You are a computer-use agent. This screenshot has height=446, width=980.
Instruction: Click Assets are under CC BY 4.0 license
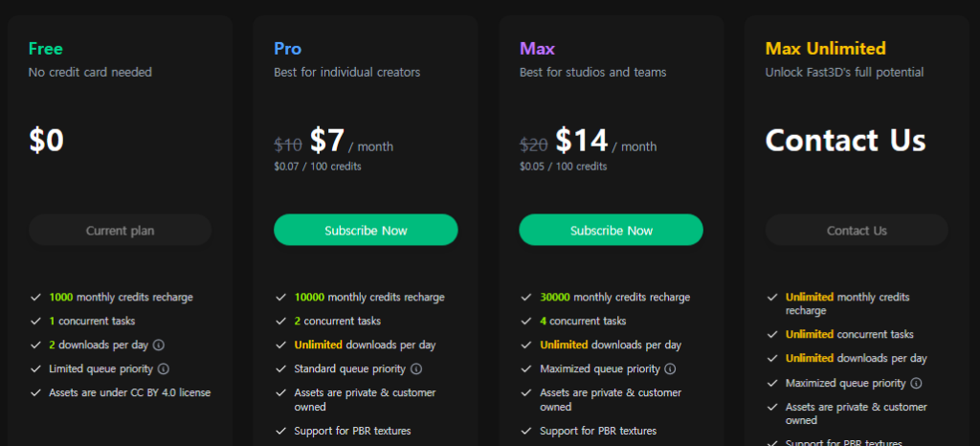point(129,392)
